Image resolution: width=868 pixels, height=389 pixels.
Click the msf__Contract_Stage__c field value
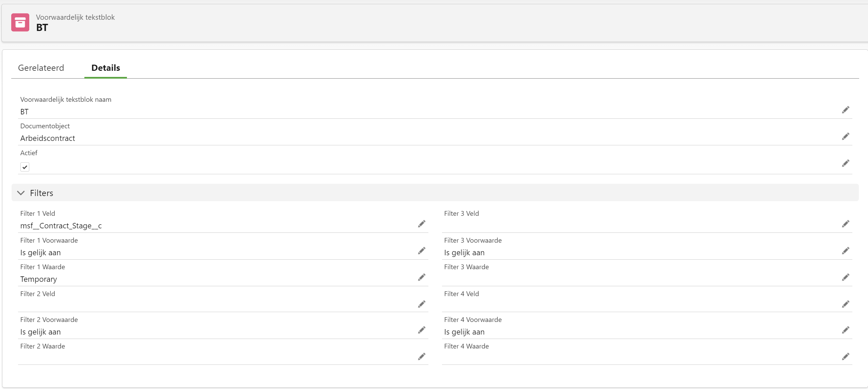click(x=61, y=226)
